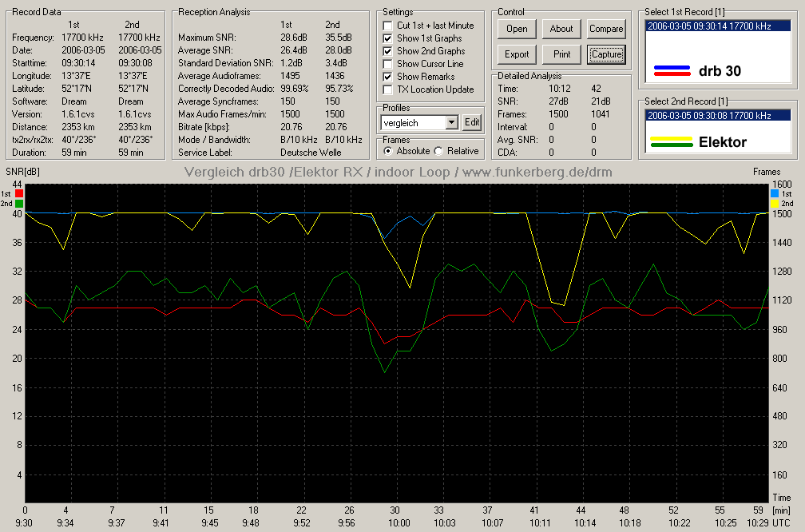The width and height of the screenshot is (805, 532).
Task: Click the 2nd Version 1.6.1cvs value
Action: (134, 114)
